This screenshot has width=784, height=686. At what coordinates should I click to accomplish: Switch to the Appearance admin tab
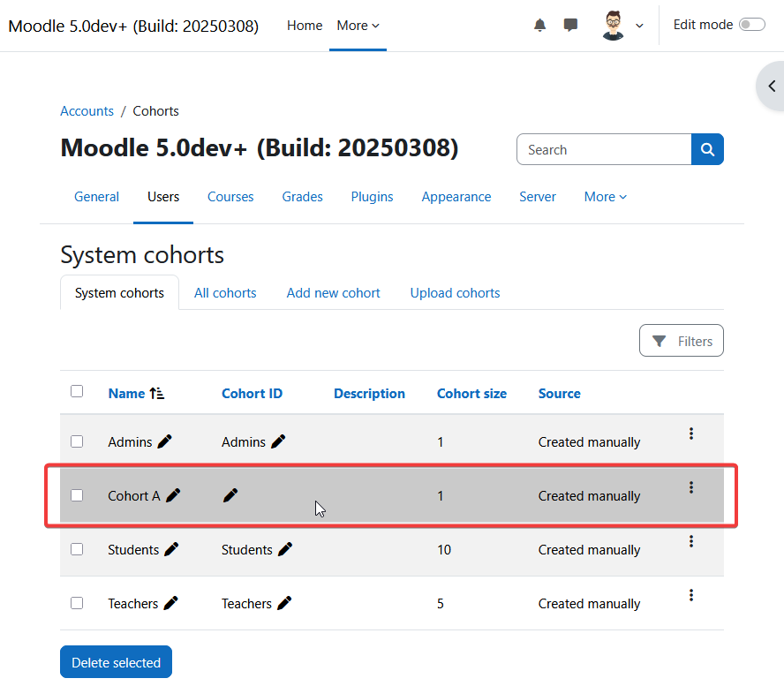[x=456, y=197]
